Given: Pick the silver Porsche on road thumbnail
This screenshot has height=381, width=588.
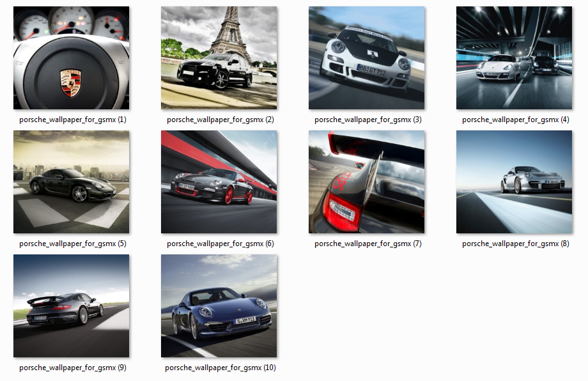Looking at the screenshot, I should (x=514, y=182).
